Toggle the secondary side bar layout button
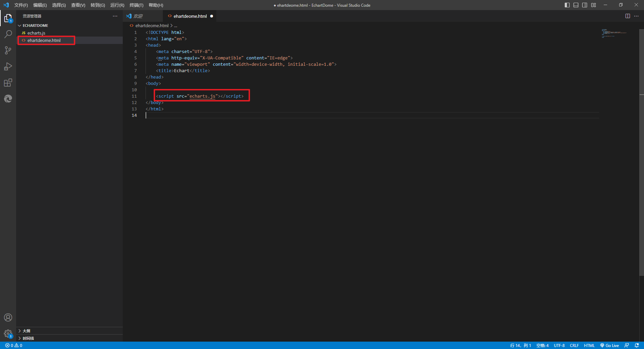Screen dimensions: 644x349 click(x=585, y=5)
